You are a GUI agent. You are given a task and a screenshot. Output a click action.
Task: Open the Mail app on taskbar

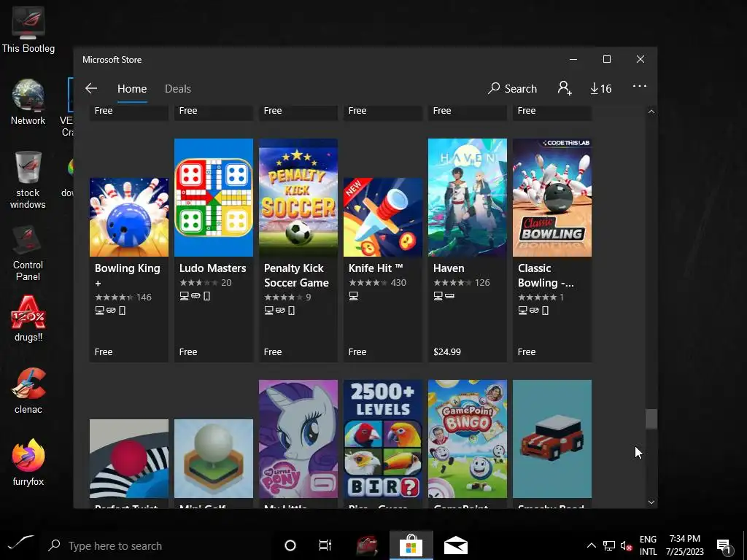[455, 545]
